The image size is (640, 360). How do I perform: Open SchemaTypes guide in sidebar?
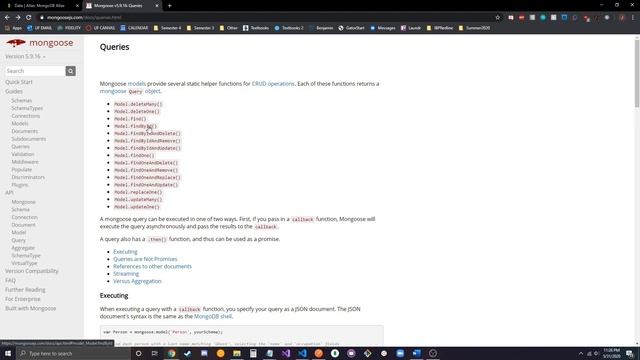pos(27,108)
